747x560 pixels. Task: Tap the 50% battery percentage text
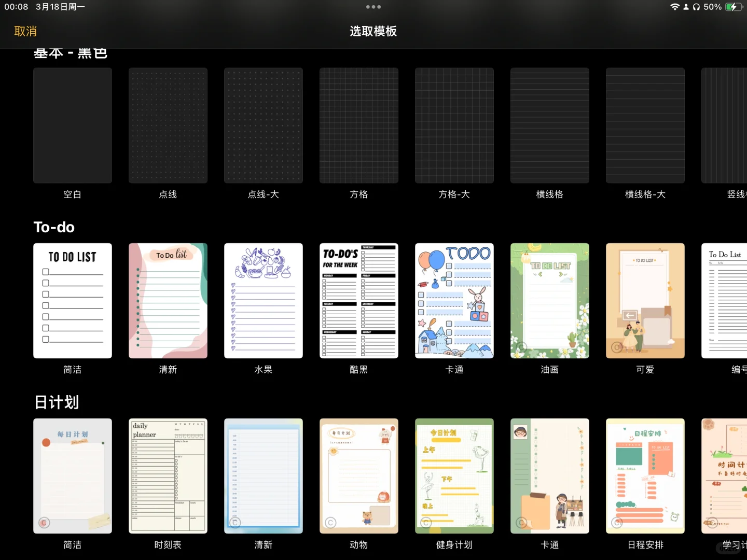coord(713,7)
